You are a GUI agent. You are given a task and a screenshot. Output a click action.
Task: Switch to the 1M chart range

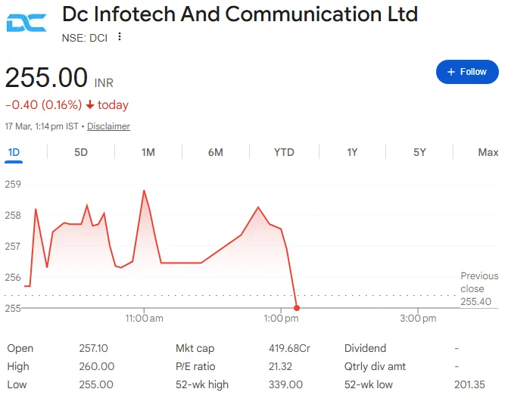point(148,152)
